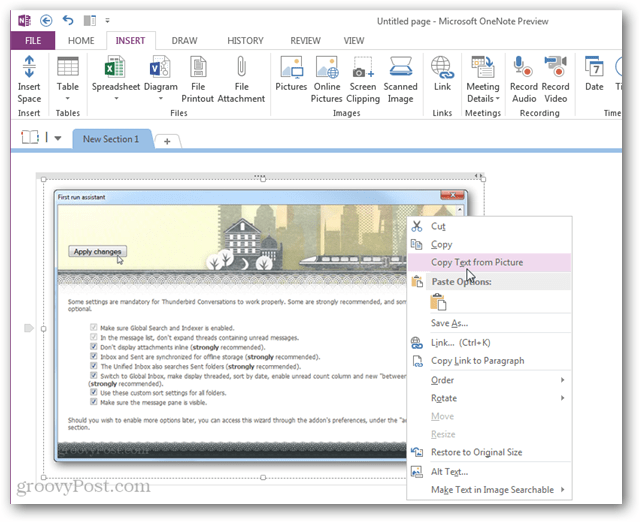The width and height of the screenshot is (640, 522).
Task: Open the Meeting Details dropdown arrow
Action: pos(498,98)
